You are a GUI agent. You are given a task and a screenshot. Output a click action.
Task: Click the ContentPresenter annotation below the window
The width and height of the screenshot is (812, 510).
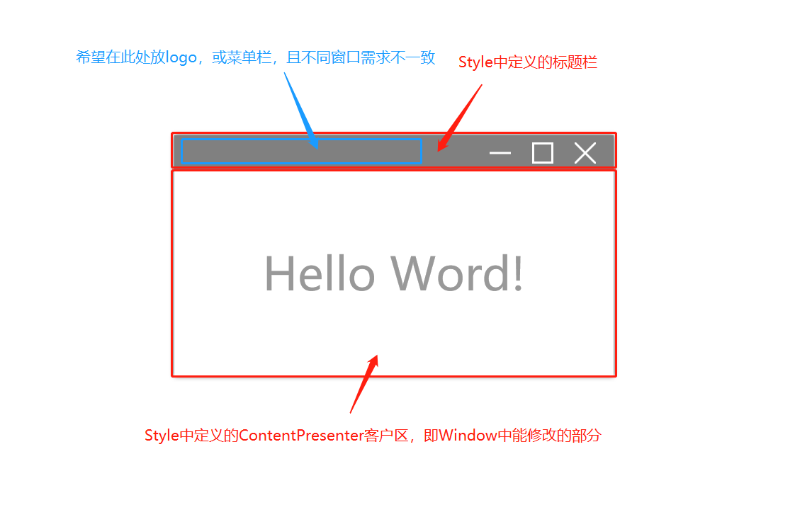click(x=373, y=435)
